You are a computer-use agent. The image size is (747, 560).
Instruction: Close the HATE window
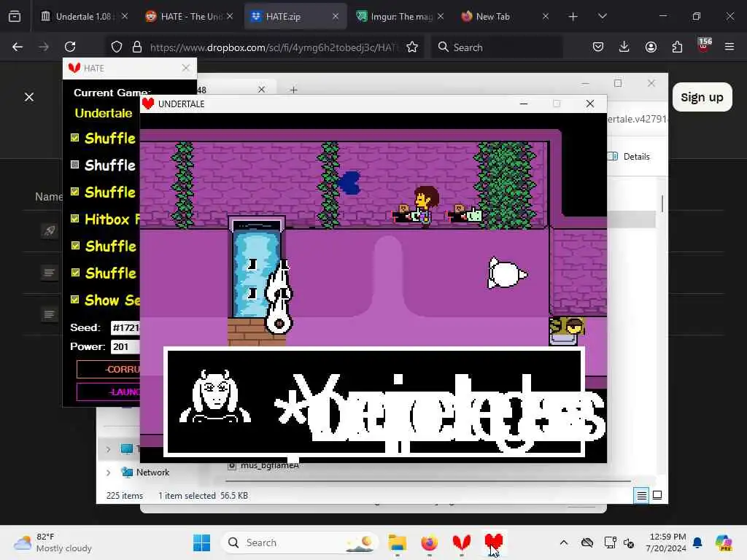[x=186, y=68]
